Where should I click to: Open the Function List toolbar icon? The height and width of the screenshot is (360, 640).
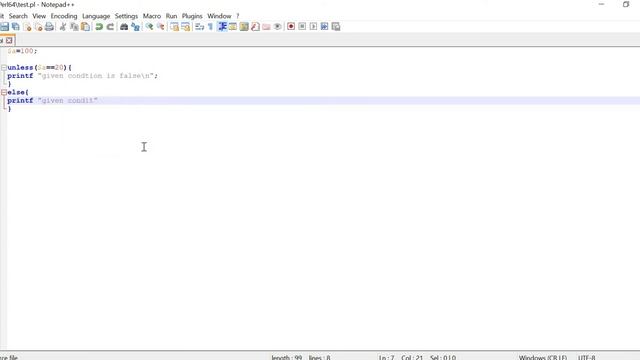[255, 27]
